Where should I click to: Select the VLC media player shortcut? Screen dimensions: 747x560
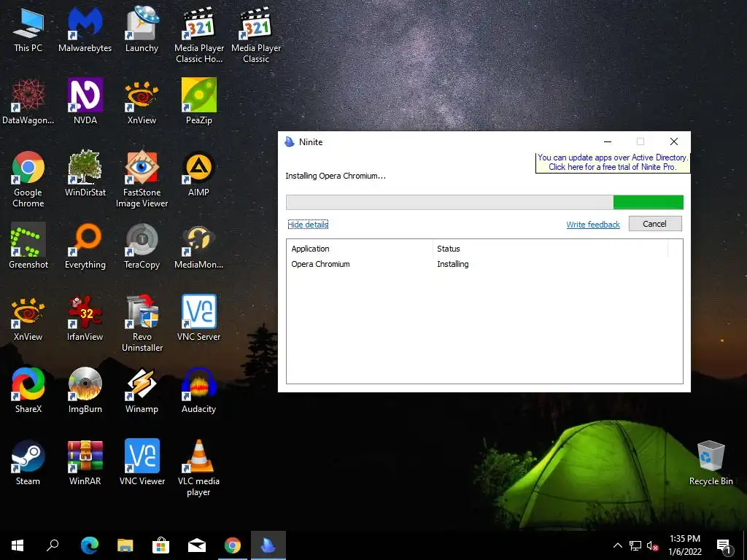[198, 468]
